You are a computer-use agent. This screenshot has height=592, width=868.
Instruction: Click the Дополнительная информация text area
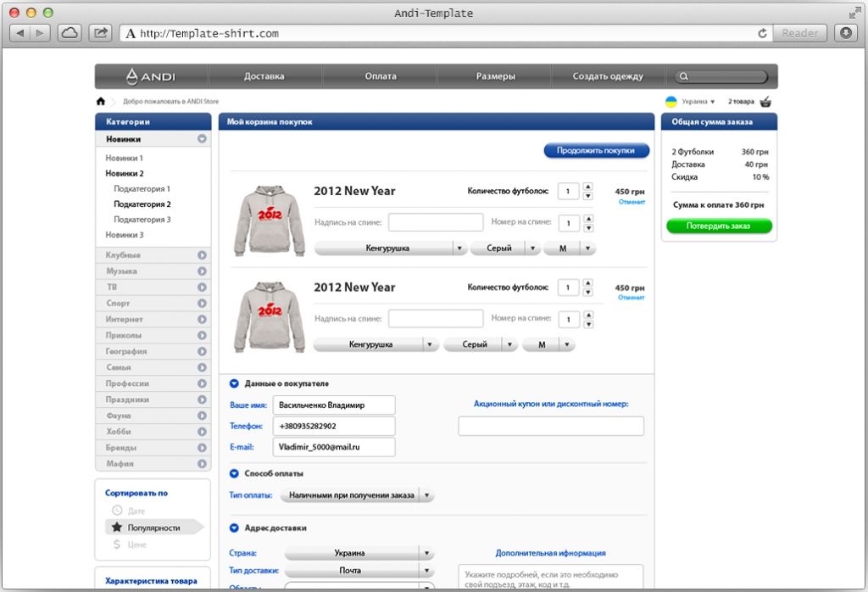click(550, 577)
